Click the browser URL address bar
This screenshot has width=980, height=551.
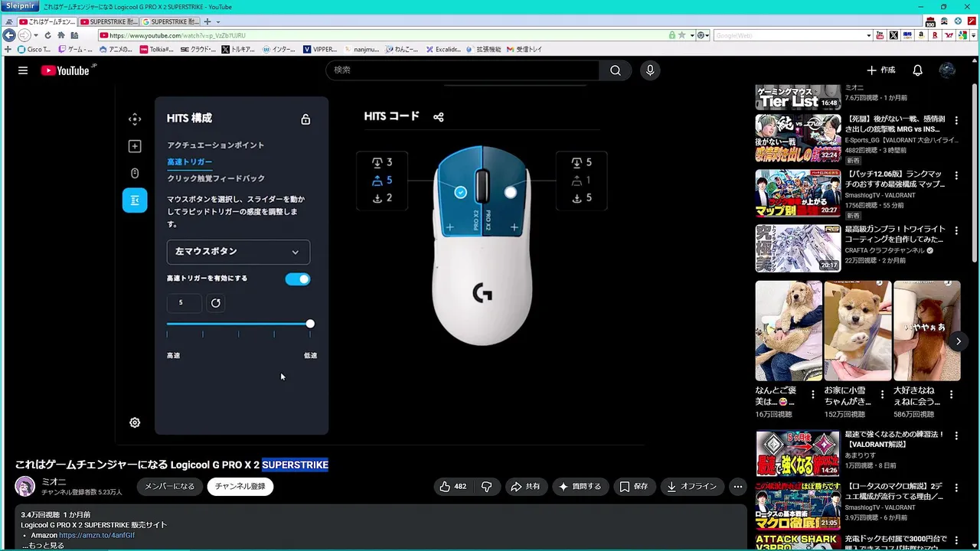(383, 35)
